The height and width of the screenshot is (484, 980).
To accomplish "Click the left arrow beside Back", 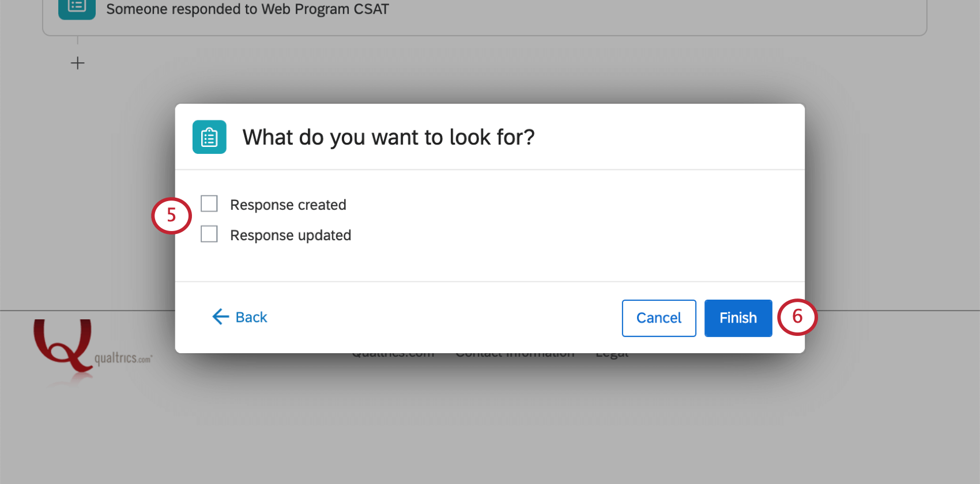I will click(220, 317).
